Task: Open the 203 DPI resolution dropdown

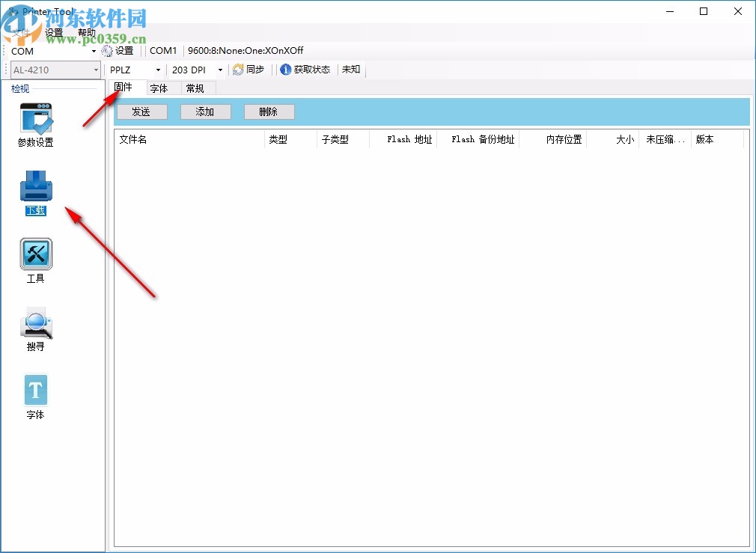Action: [x=219, y=70]
